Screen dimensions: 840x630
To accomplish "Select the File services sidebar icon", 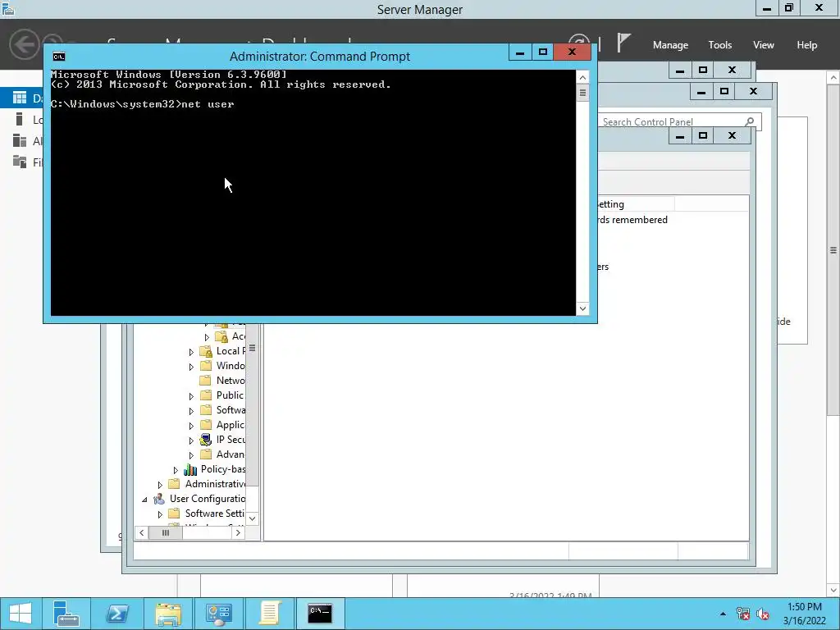I will tap(20, 162).
